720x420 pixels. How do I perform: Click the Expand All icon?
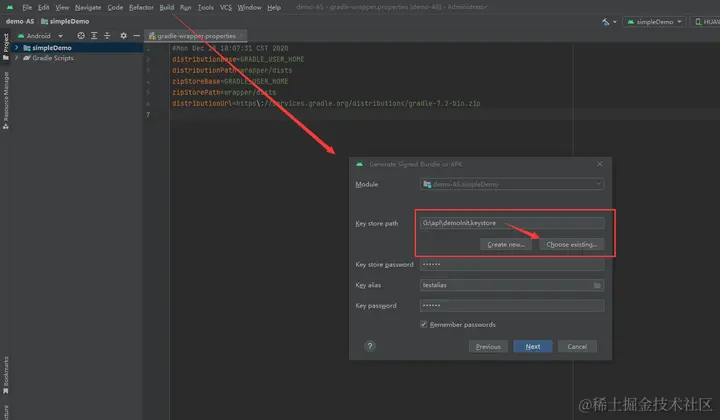[x=94, y=36]
